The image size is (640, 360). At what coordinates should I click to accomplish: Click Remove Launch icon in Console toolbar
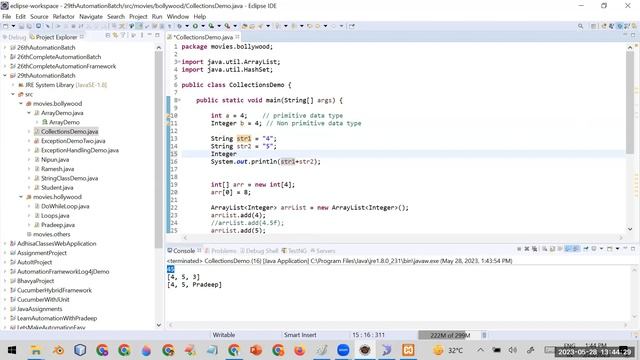click(x=527, y=249)
